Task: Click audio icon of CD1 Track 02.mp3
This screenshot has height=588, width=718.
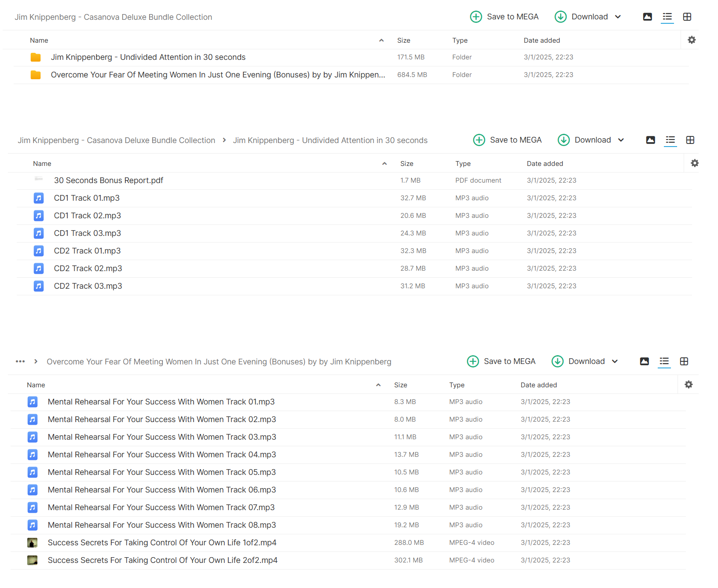Action: [39, 216]
